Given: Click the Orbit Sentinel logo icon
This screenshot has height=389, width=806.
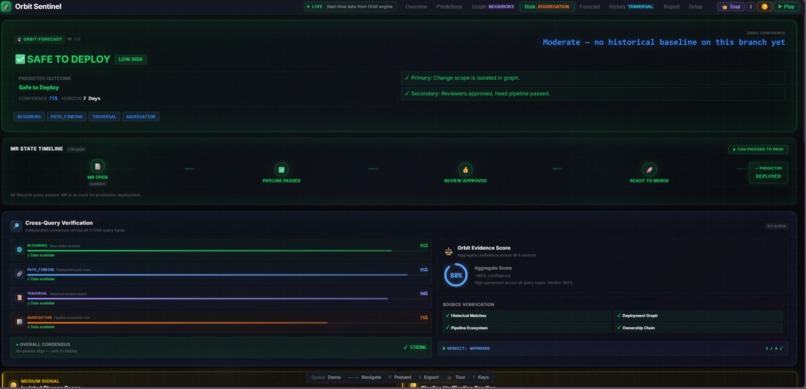Looking at the screenshot, I should [7, 7].
